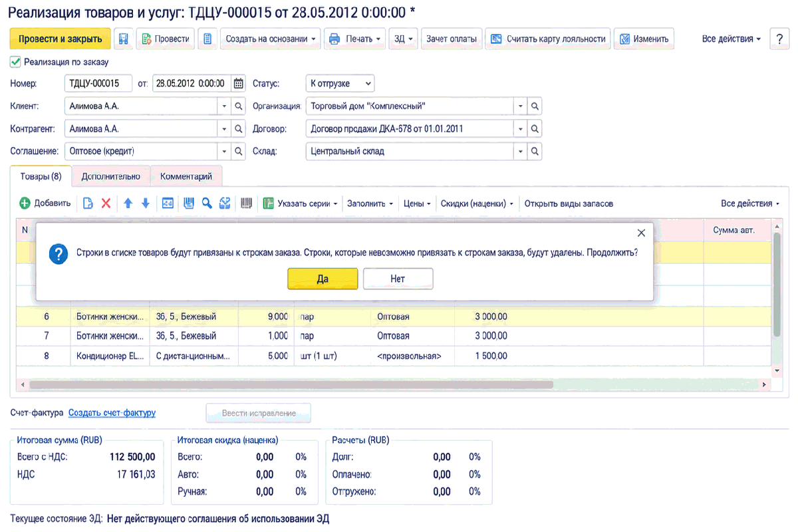Open Соглашение lookup magnifier
The height and width of the screenshot is (532, 798).
238,152
